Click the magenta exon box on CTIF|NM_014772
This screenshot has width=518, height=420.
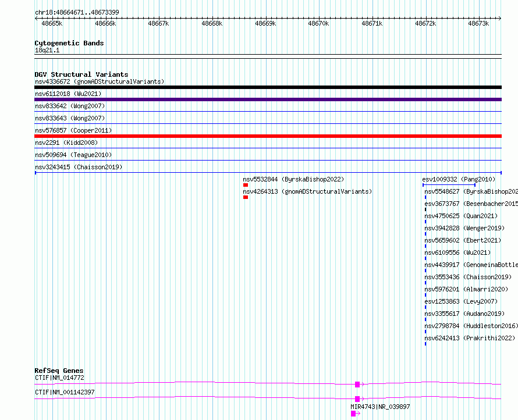click(x=357, y=385)
